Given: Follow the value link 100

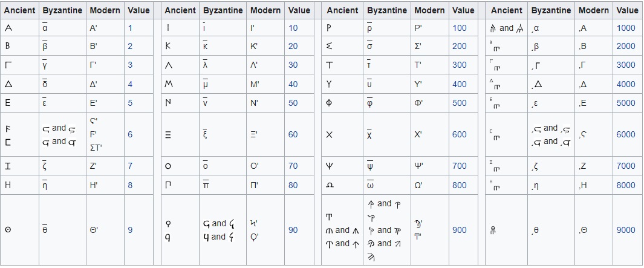Looking at the screenshot, I should pos(459,28).
